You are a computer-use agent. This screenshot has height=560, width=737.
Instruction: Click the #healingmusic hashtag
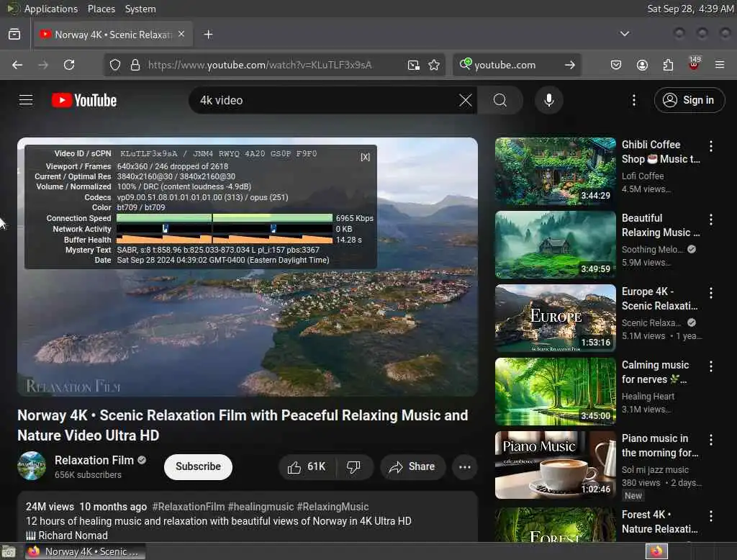pyautogui.click(x=261, y=507)
